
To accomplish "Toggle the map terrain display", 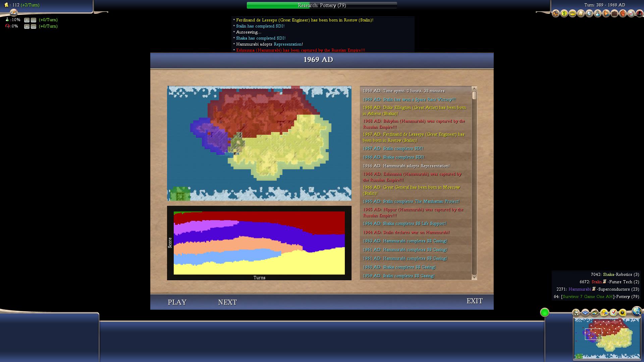I will [595, 313].
